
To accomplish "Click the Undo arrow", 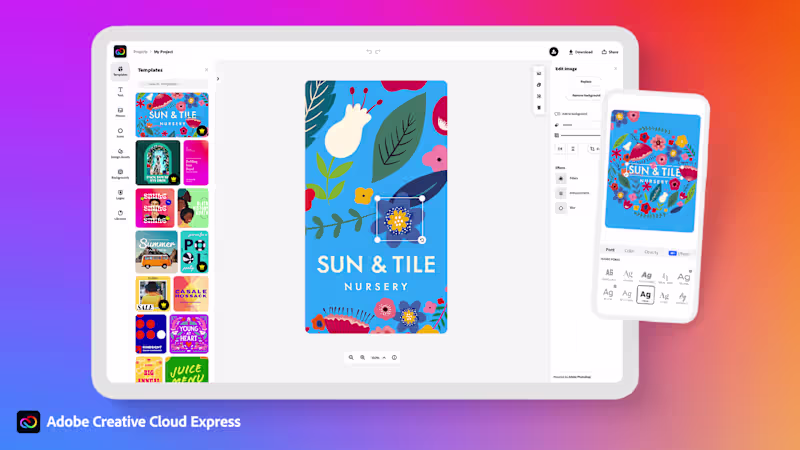I will click(x=369, y=52).
